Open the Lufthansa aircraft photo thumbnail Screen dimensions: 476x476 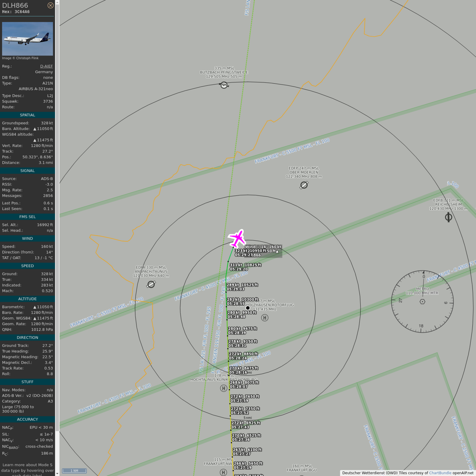(x=27, y=39)
